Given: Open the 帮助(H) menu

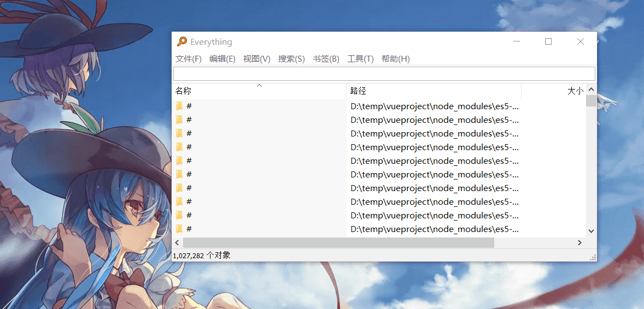Looking at the screenshot, I should point(396,59).
